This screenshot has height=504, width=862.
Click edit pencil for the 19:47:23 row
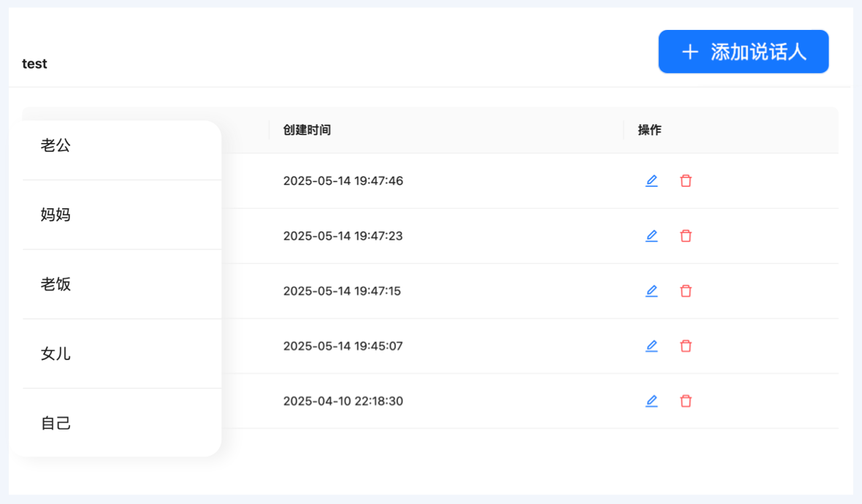(x=652, y=236)
